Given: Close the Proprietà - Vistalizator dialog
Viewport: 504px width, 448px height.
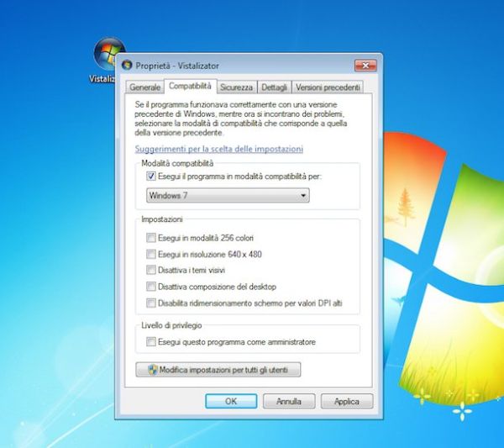Looking at the screenshot, I should tap(365, 65).
